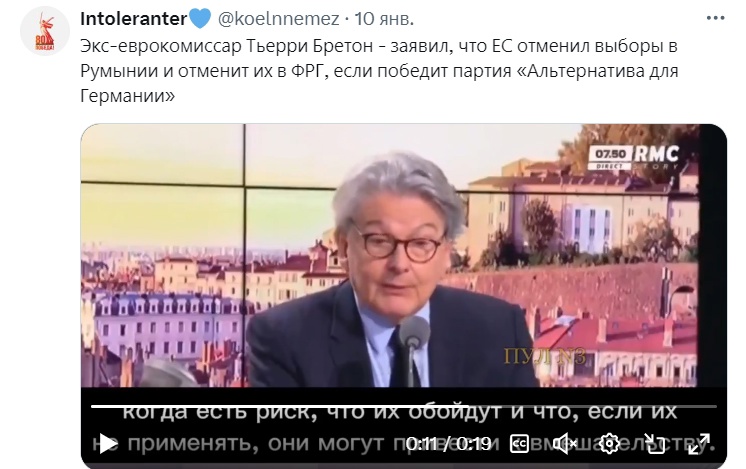Click the blue heart badge next to name
Viewport: 746px width, 469px height.
pyautogui.click(x=200, y=19)
